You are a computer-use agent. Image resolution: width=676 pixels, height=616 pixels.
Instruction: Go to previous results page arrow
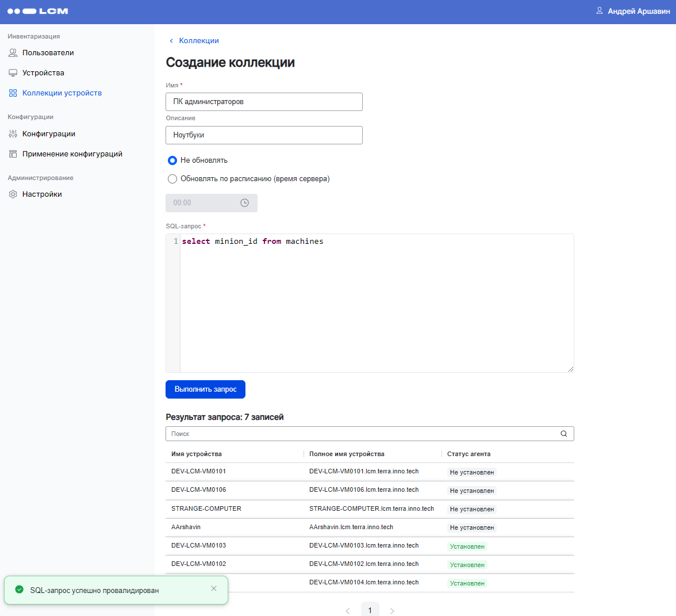(348, 611)
